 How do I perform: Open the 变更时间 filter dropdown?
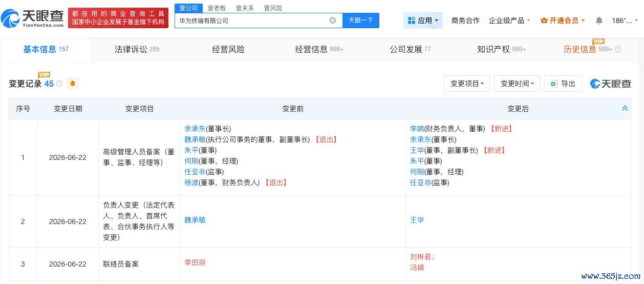pos(517,84)
